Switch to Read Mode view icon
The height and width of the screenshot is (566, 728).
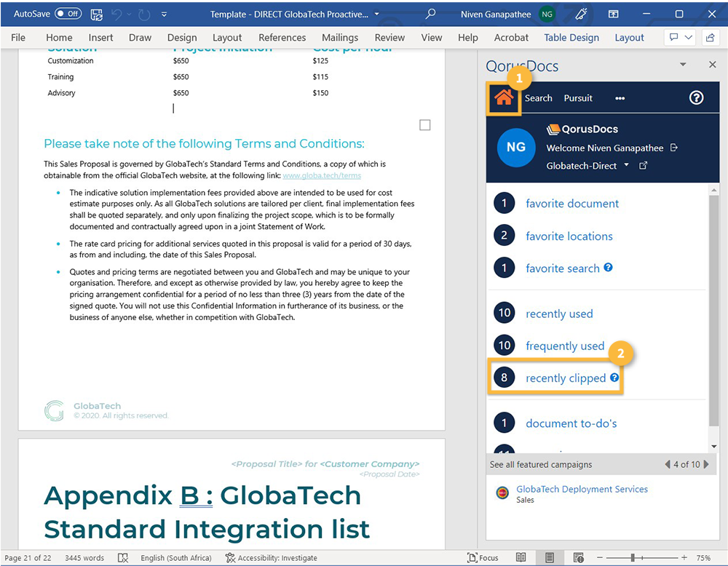coord(521,558)
